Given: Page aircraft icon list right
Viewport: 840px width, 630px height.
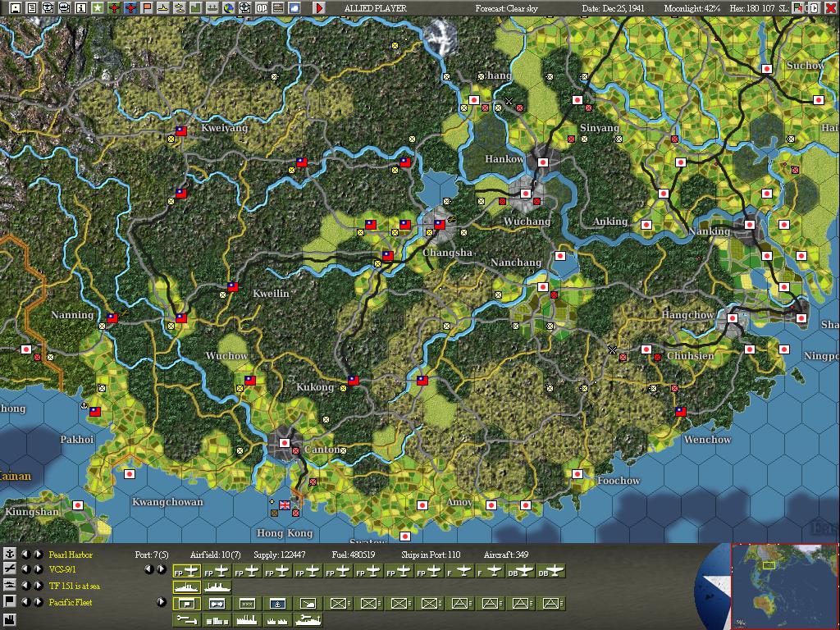Looking at the screenshot, I should point(162,569).
